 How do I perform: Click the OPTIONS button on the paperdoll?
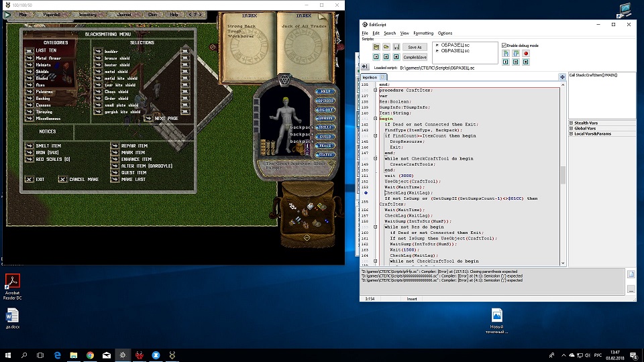point(325,101)
